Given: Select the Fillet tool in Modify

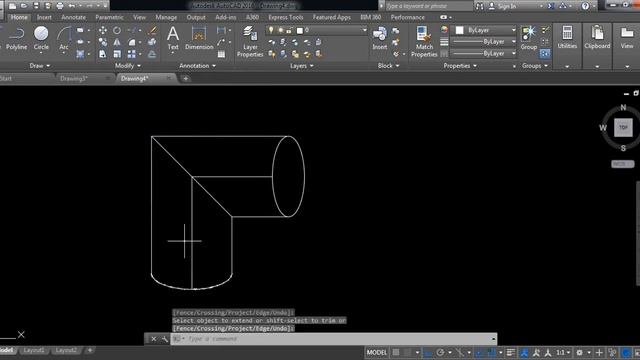Looking at the screenshot, I should [132, 42].
